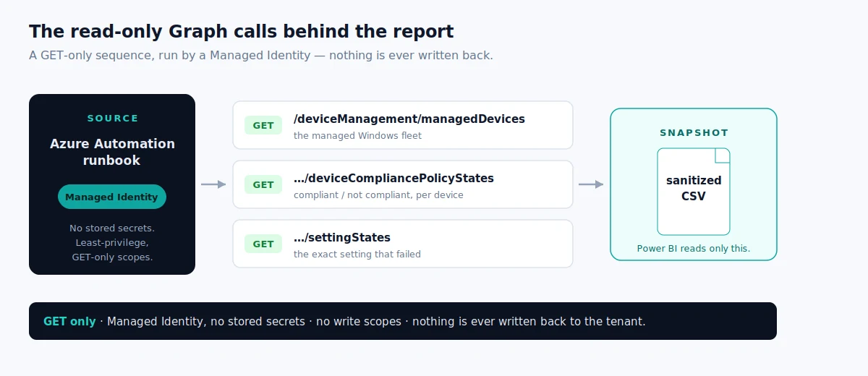Click the 'GET only' text in footer bar

[x=69, y=321]
